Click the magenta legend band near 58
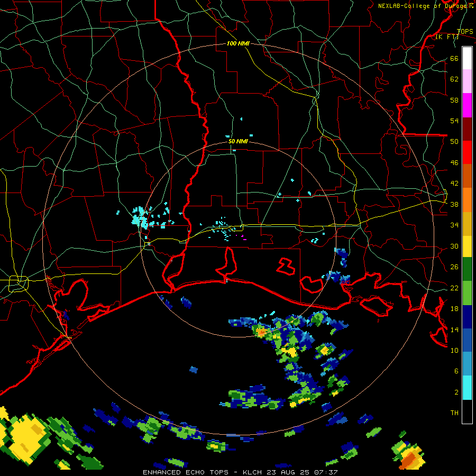This screenshot has height=476, width=476. coord(467,105)
